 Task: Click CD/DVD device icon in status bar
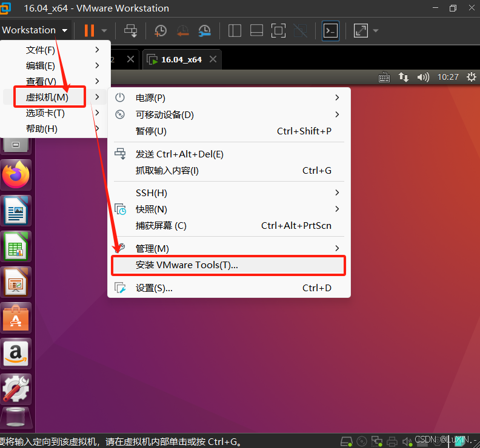tap(362, 441)
